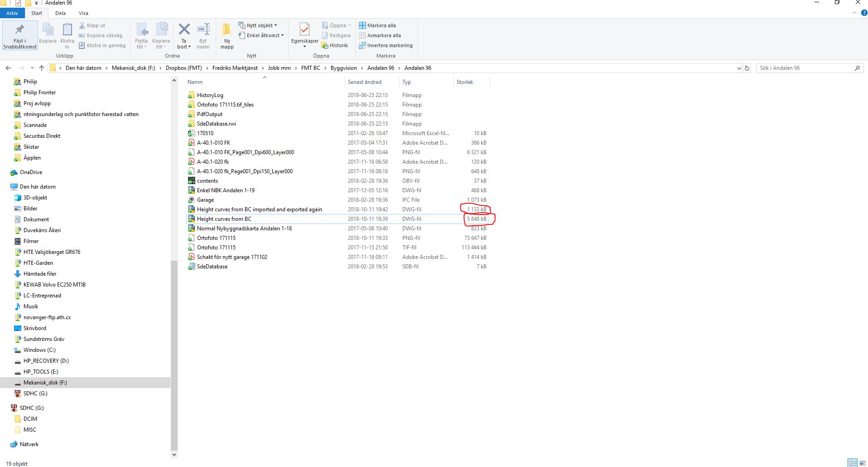Open the Arkiv file menu
The image size is (868, 467).
[12, 13]
